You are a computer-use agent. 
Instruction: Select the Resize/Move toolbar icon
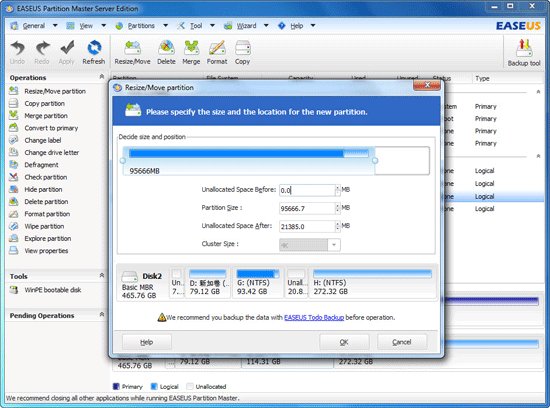click(x=132, y=48)
